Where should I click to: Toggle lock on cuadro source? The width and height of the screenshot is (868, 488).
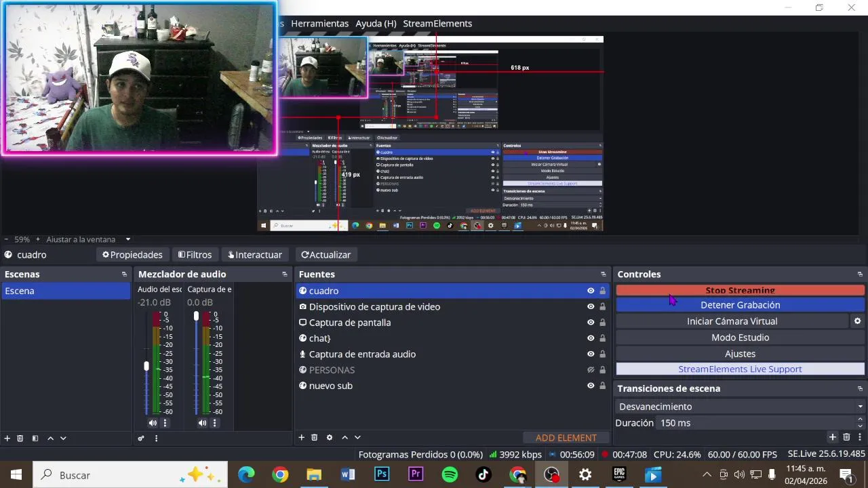602,291
